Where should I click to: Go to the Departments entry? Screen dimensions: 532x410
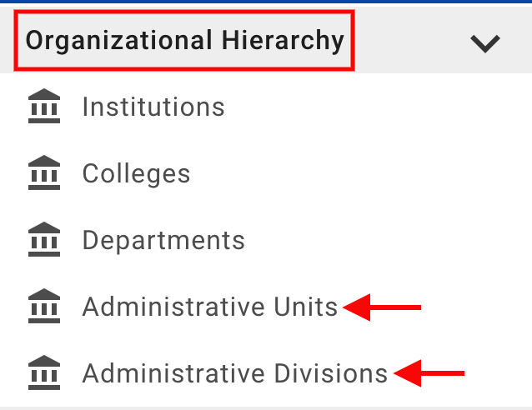(163, 241)
